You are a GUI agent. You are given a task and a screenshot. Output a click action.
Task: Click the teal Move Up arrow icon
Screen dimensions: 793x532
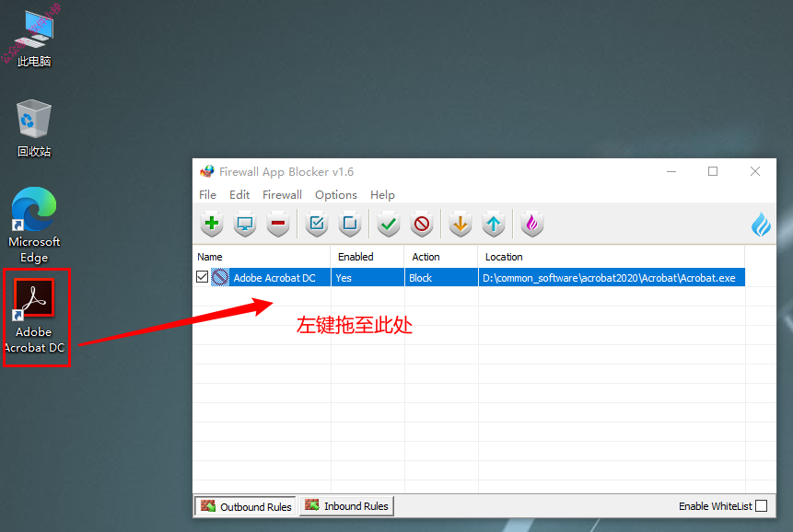494,224
